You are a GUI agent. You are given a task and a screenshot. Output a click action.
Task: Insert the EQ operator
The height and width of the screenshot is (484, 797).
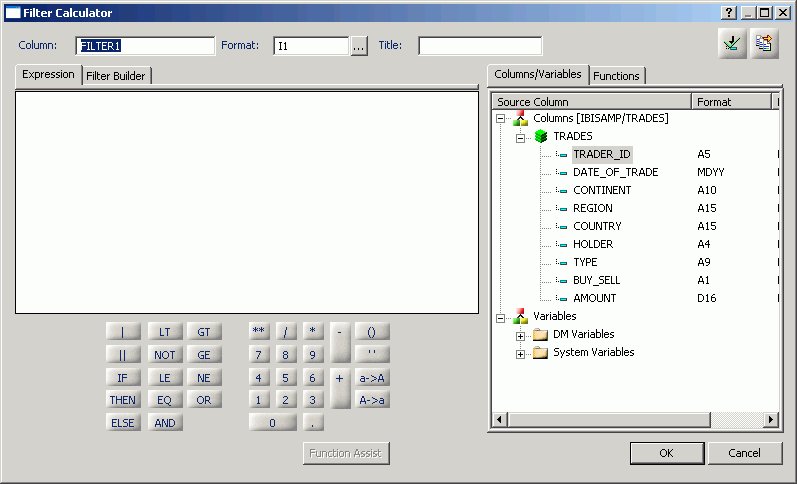[165, 400]
